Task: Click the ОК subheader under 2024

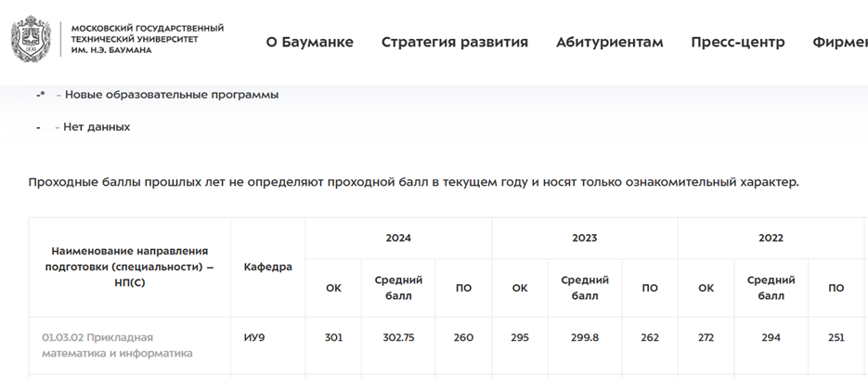Action: tap(334, 288)
